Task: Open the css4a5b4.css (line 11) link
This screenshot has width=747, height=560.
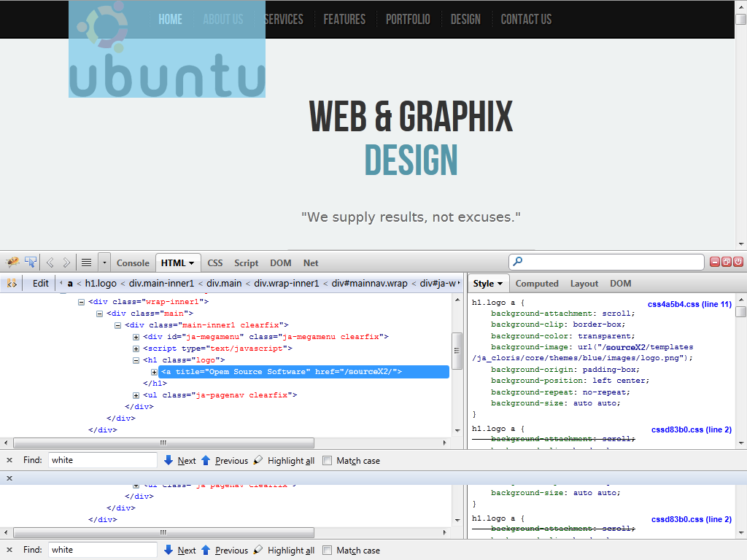Action: [x=689, y=304]
